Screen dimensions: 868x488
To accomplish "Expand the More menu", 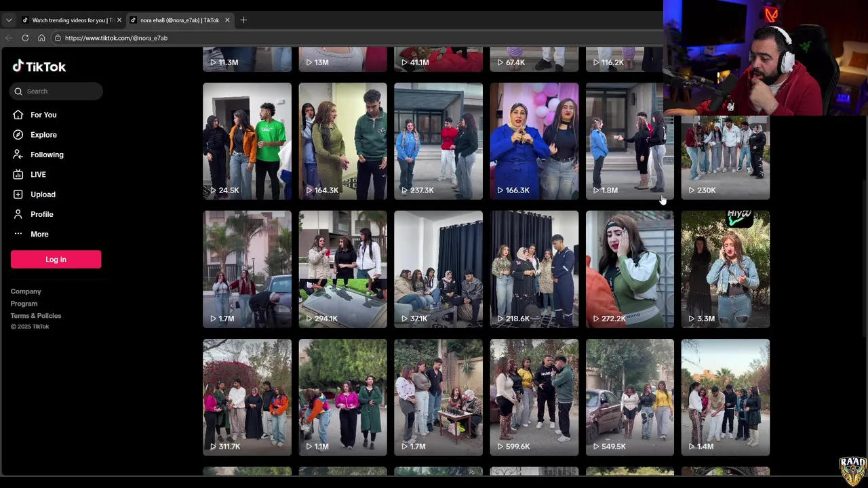I will (x=39, y=234).
